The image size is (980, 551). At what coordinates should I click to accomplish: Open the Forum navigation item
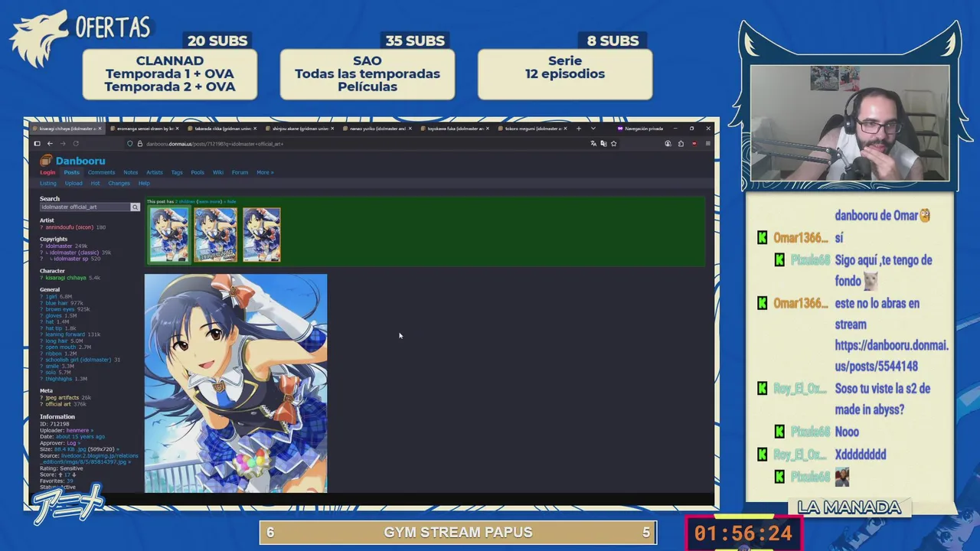(240, 172)
